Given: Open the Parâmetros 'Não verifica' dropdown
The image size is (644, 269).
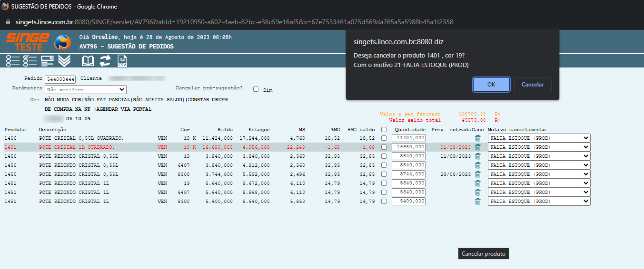Looking at the screenshot, I should click(85, 89).
